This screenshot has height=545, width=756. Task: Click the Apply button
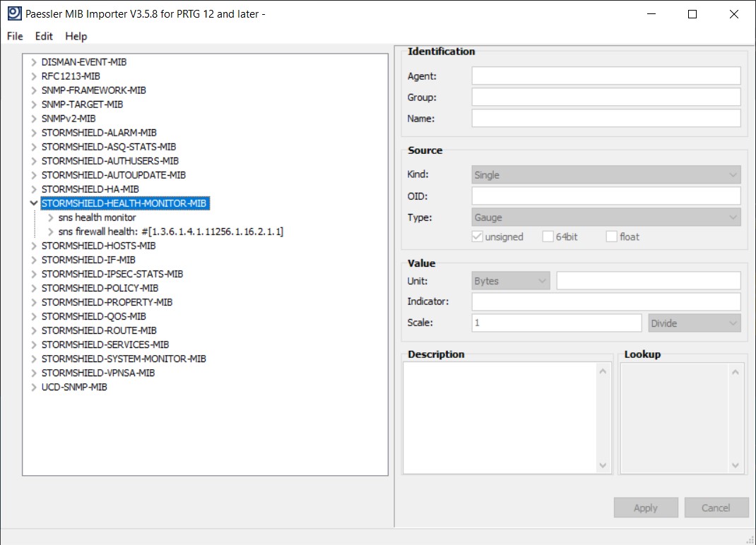click(645, 508)
